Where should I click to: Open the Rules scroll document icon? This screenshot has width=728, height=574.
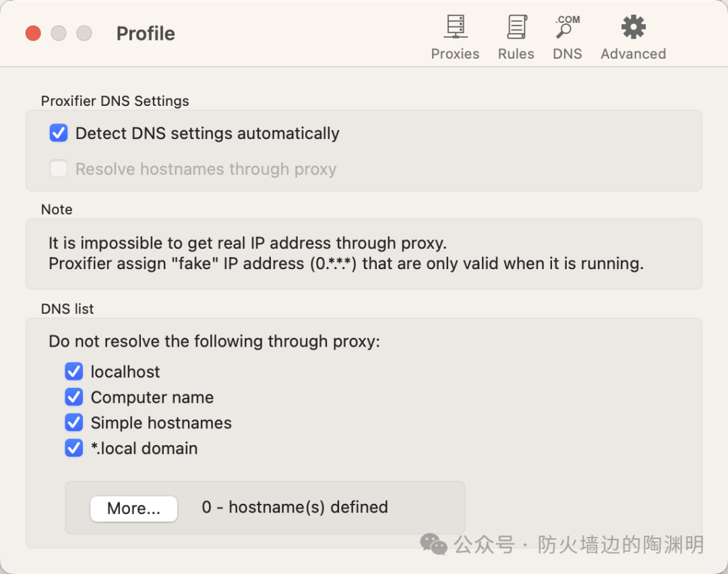tap(516, 28)
